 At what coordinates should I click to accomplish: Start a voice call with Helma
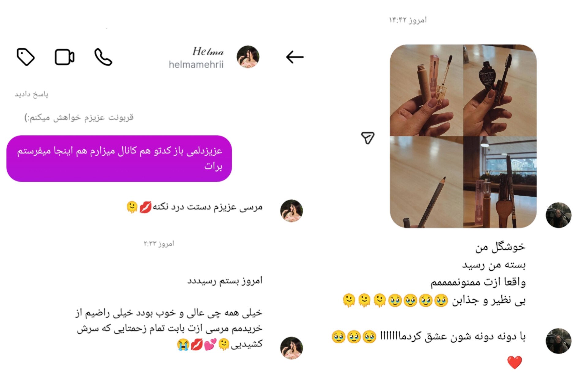point(103,57)
